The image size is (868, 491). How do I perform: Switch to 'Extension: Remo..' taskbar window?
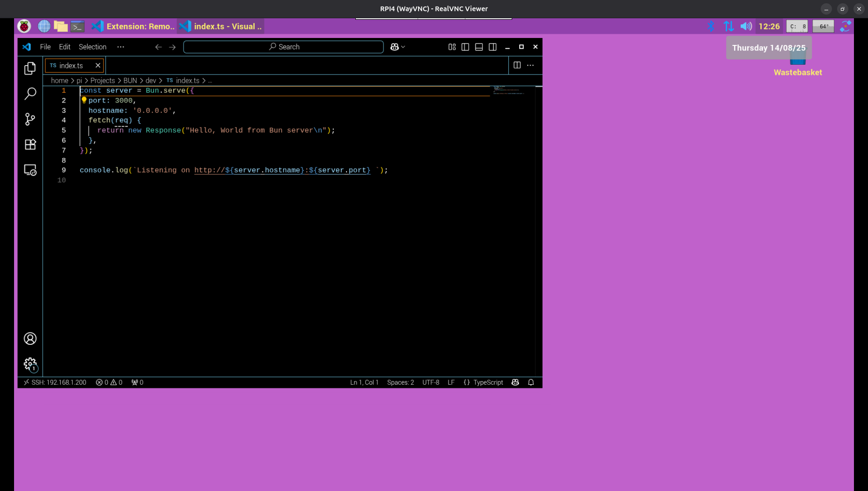coord(133,26)
